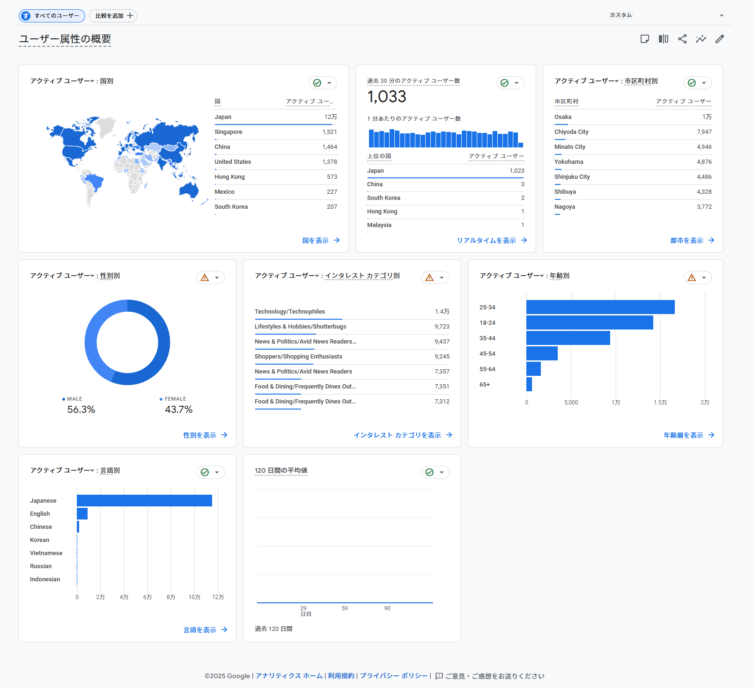Viewport: 753px width, 688px height.
Task: Click the green check status on language card
Action: tap(204, 472)
